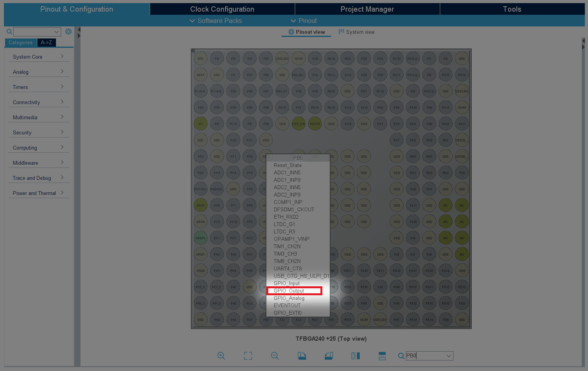Select the VSSA pin
This screenshot has width=588, height=371.
click(x=201, y=271)
